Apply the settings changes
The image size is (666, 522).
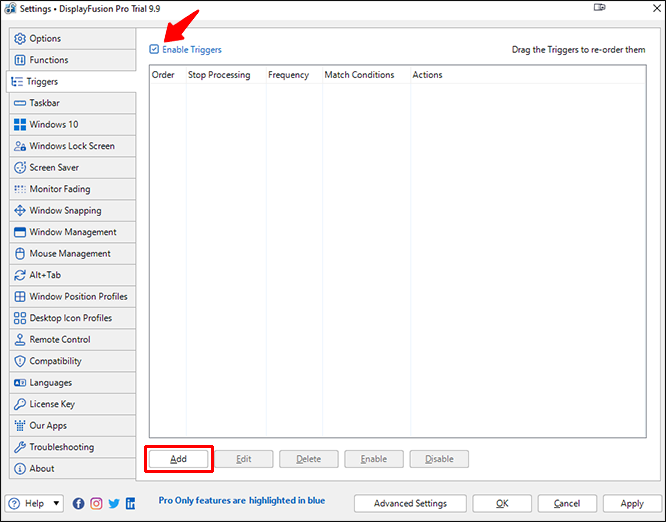632,504
